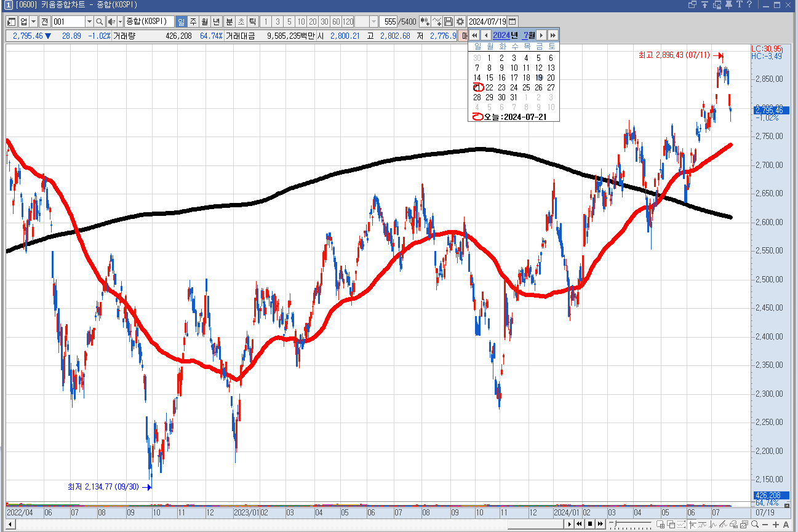
Task: Go to next month in calendar
Action: coord(541,35)
